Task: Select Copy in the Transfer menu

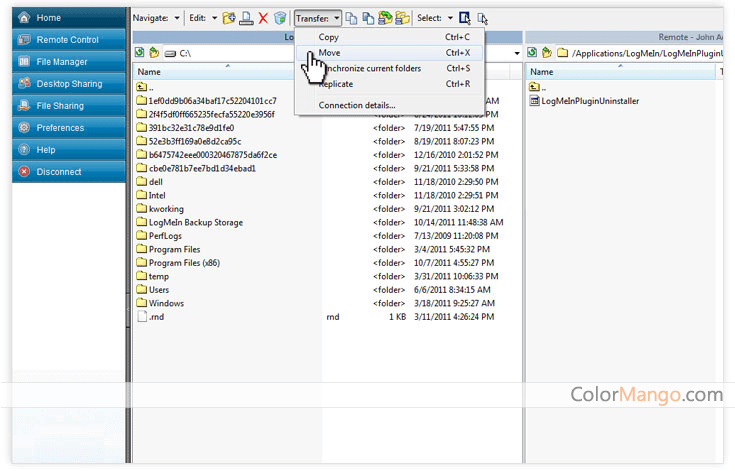Action: 329,37
